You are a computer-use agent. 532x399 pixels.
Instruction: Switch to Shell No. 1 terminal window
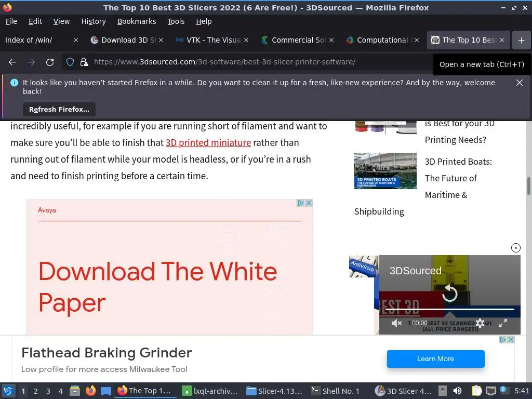tap(336, 391)
